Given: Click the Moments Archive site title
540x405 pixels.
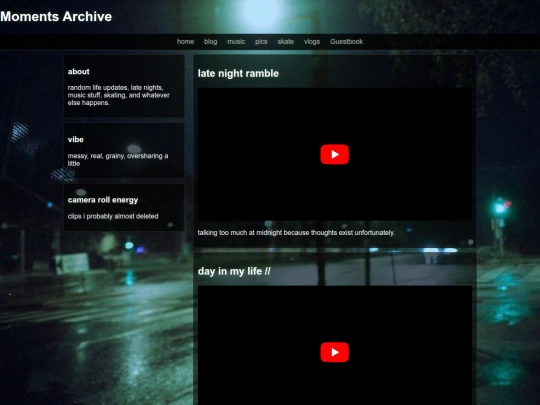Looking at the screenshot, I should (56, 17).
